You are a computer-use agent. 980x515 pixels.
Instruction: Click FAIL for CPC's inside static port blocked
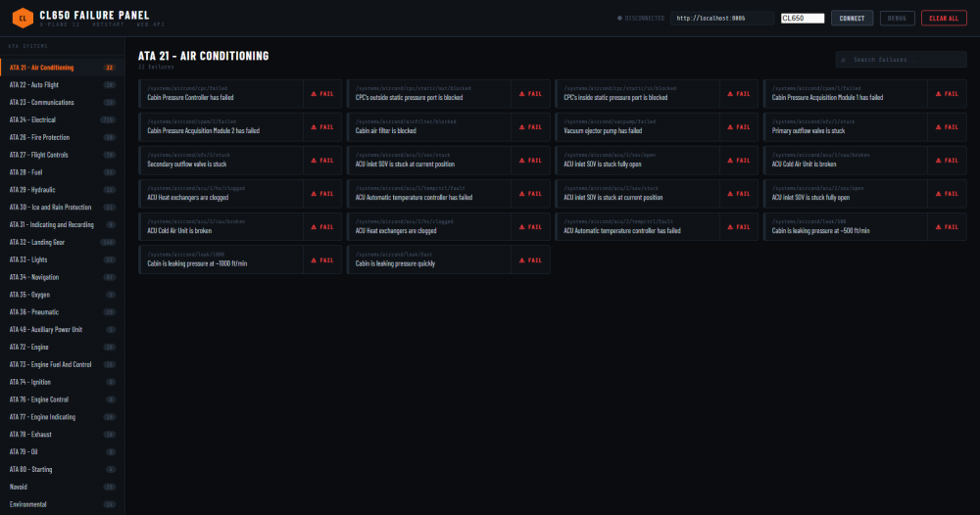pyautogui.click(x=739, y=94)
